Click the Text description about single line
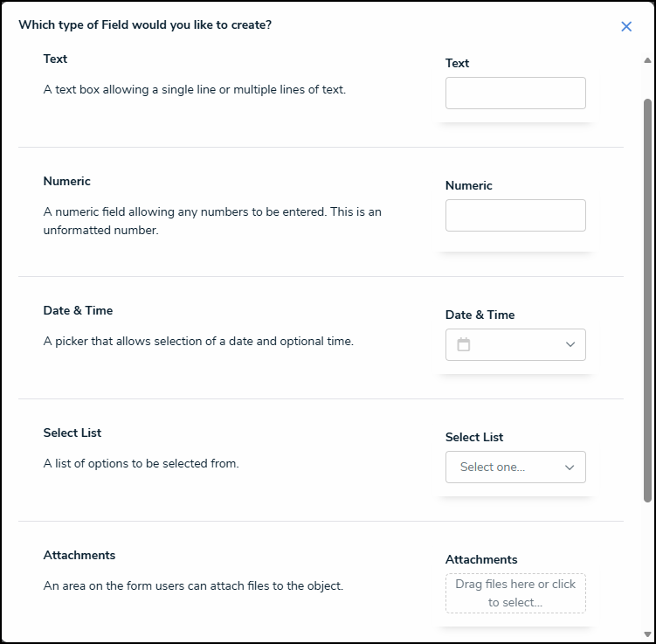Screen dimensions: 656x644 195,89
